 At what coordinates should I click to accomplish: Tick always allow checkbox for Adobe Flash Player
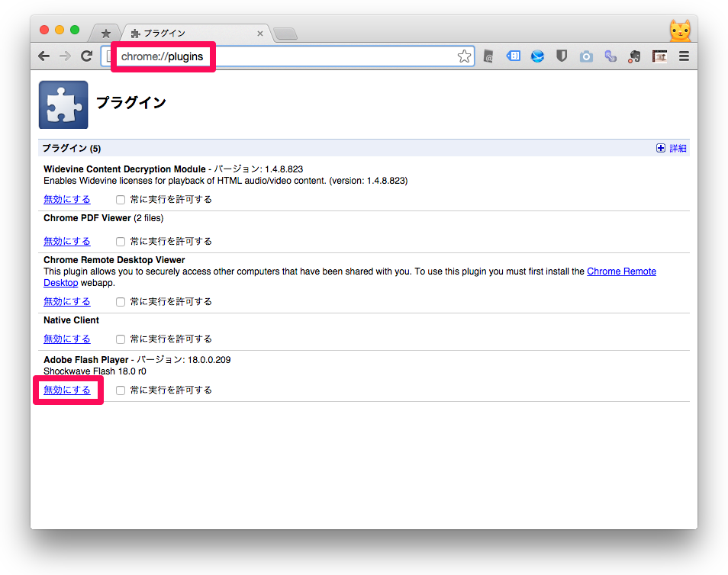[x=121, y=390]
